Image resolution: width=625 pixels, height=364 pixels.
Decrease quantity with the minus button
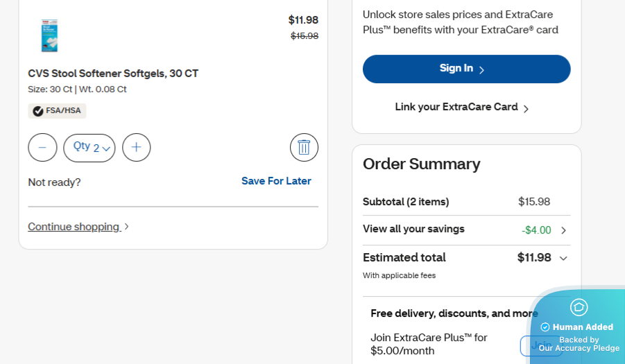coord(42,148)
